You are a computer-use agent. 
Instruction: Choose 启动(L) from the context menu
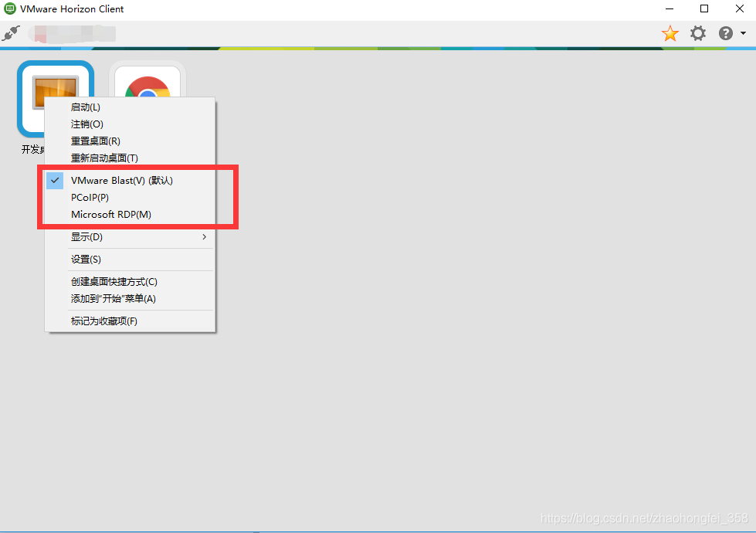(x=130, y=107)
